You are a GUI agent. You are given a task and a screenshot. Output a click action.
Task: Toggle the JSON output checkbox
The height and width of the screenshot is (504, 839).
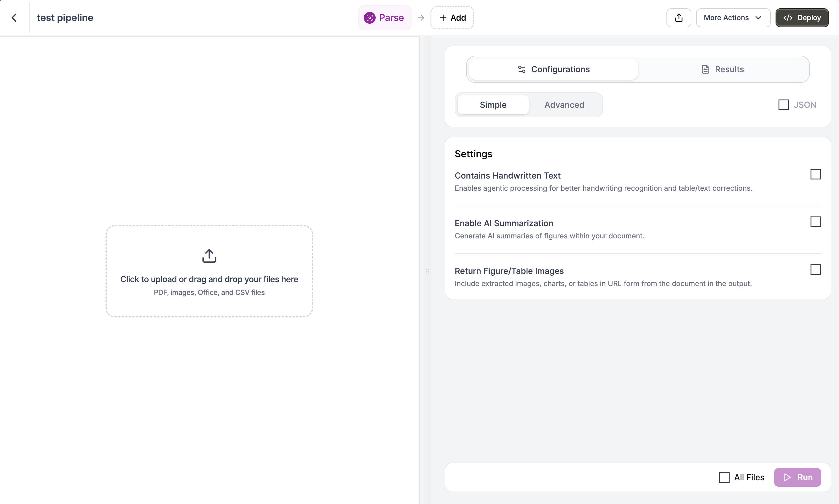click(x=784, y=105)
